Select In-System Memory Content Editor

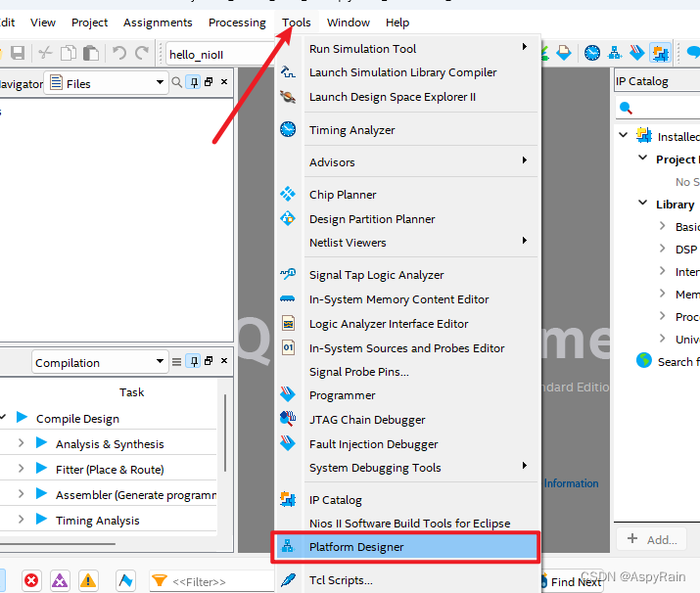[405, 299]
